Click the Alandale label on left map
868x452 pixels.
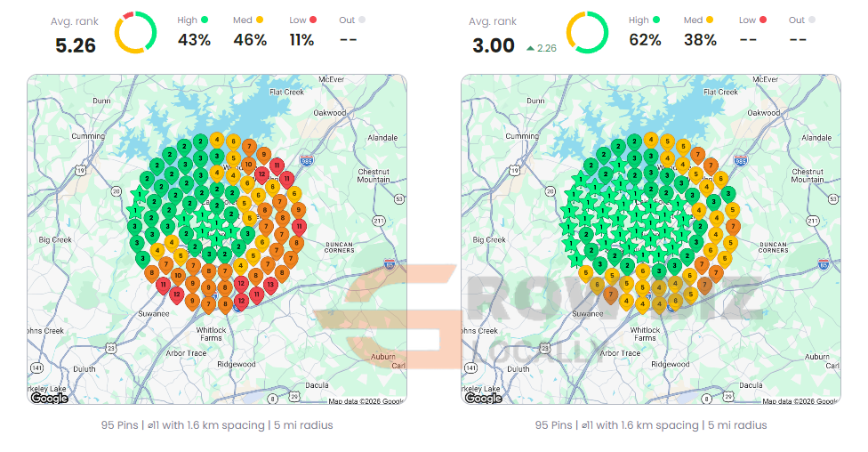[x=382, y=137]
